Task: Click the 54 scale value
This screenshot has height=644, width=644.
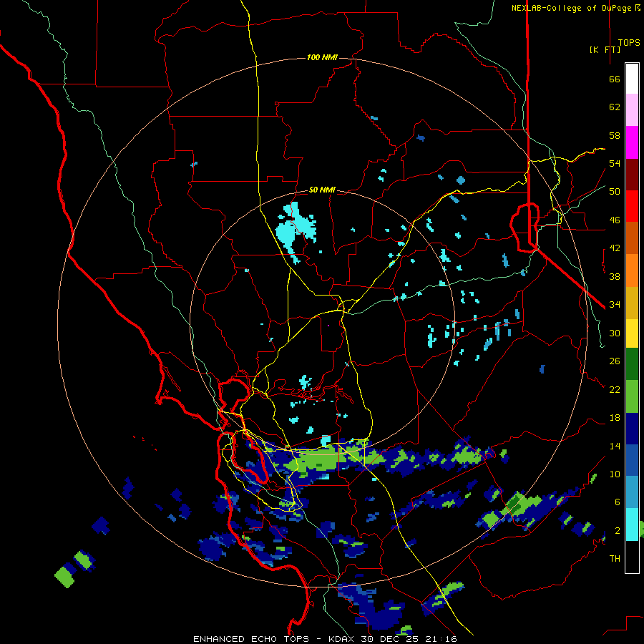Action: [x=615, y=163]
